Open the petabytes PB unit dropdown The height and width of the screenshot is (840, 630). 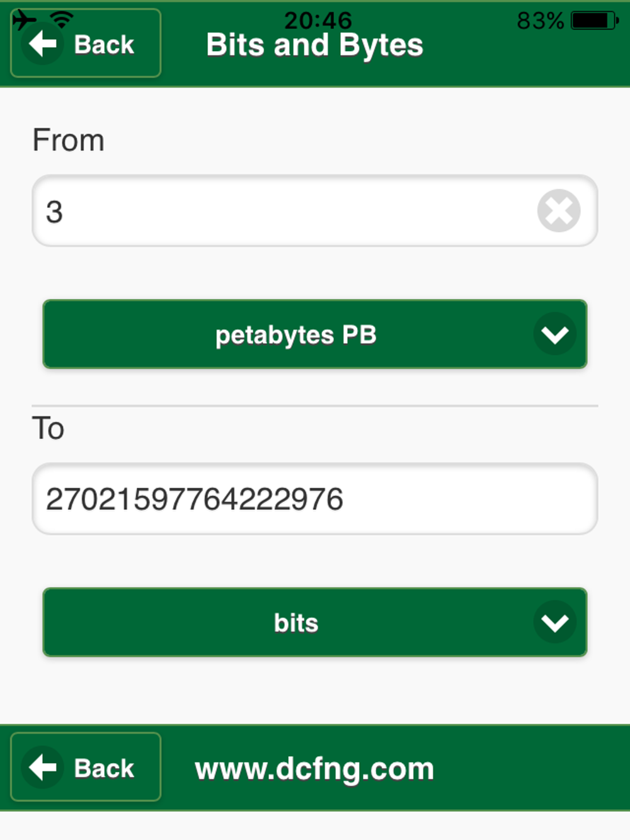[x=315, y=334]
